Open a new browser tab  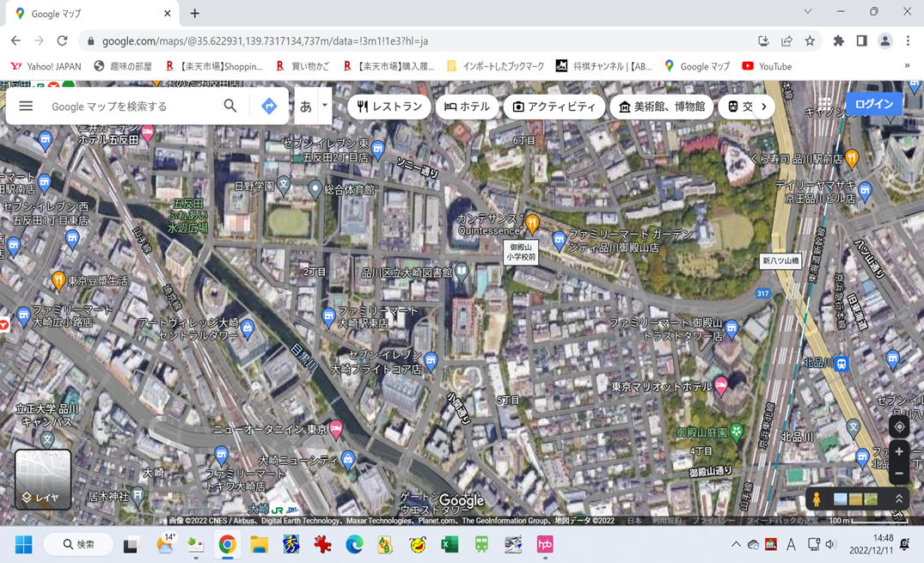pyautogui.click(x=194, y=13)
